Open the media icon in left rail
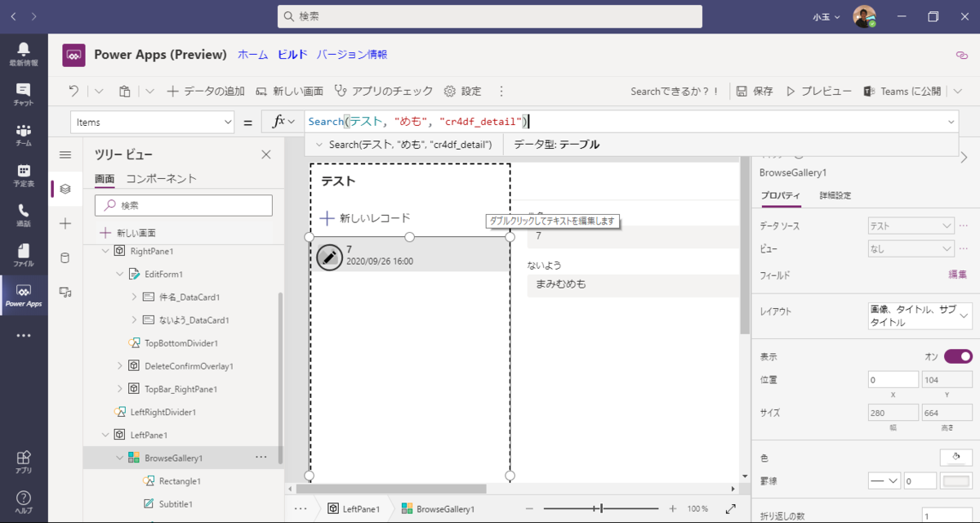Screen dimensions: 980x523 point(65,292)
